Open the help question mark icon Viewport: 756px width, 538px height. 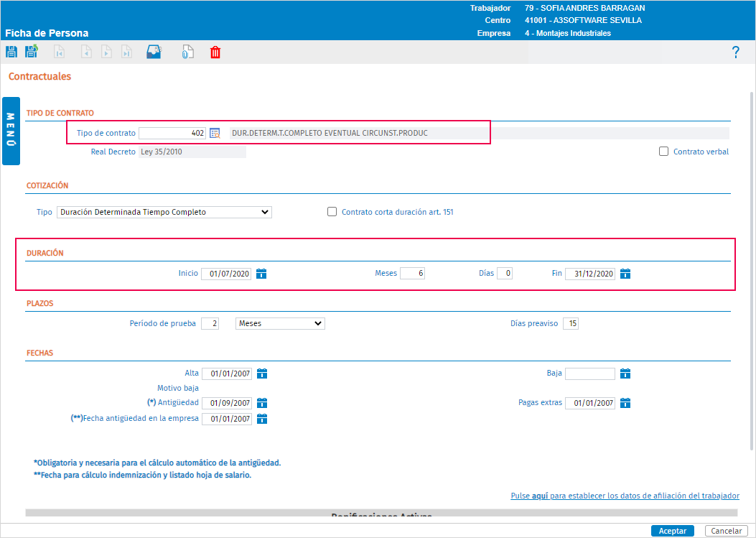pyautogui.click(x=735, y=52)
